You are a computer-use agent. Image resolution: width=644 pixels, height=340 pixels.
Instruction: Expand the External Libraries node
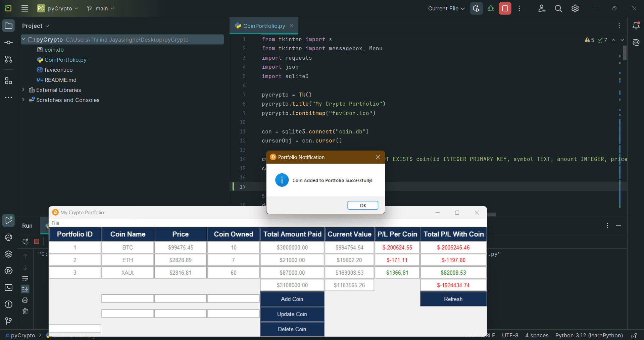(x=23, y=90)
